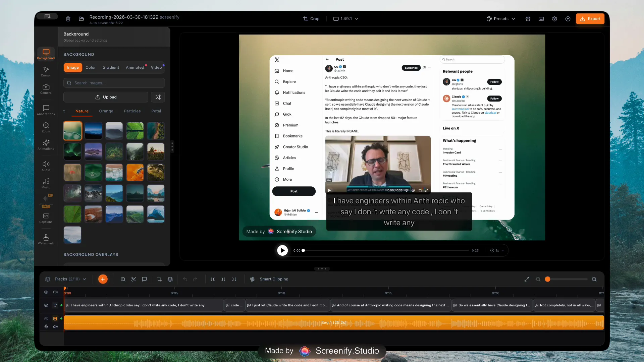Toggle the eye icon on ruler row
This screenshot has height=362, width=644.
click(46, 292)
